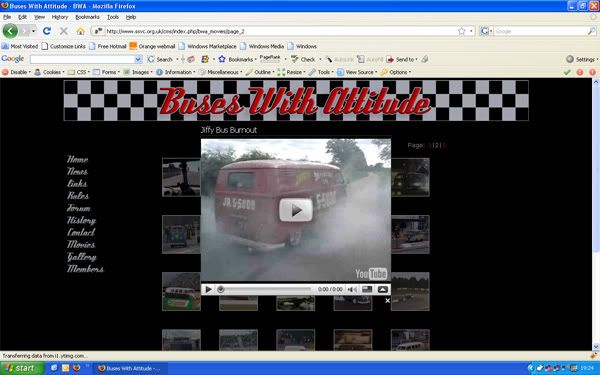Open the player menu arrow button
600x375 pixels.
[x=383, y=289]
